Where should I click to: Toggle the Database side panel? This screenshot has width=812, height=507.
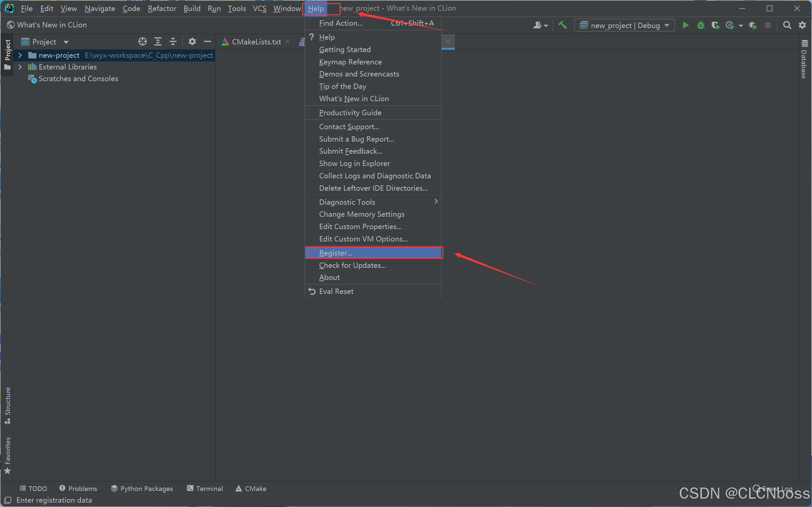(x=804, y=59)
